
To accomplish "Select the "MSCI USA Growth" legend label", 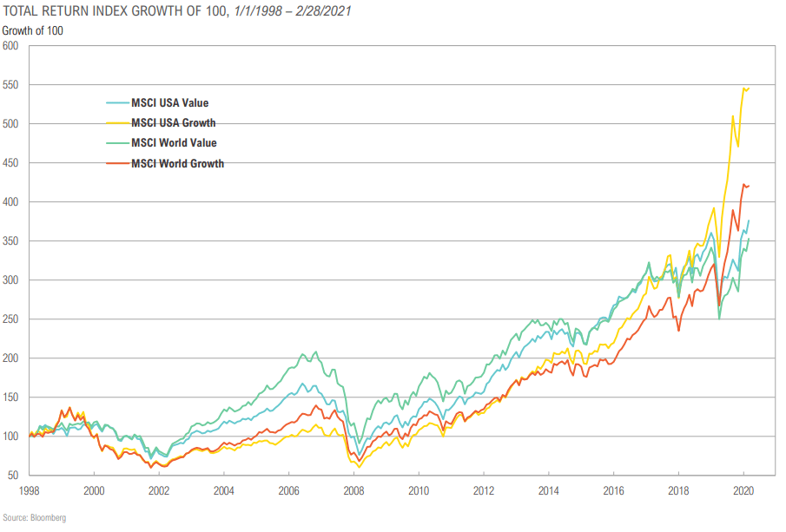I will (x=174, y=122).
